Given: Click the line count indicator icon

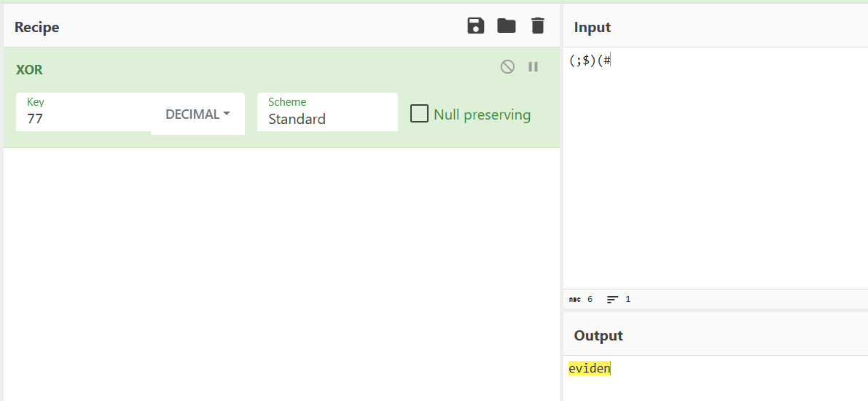Looking at the screenshot, I should [613, 300].
